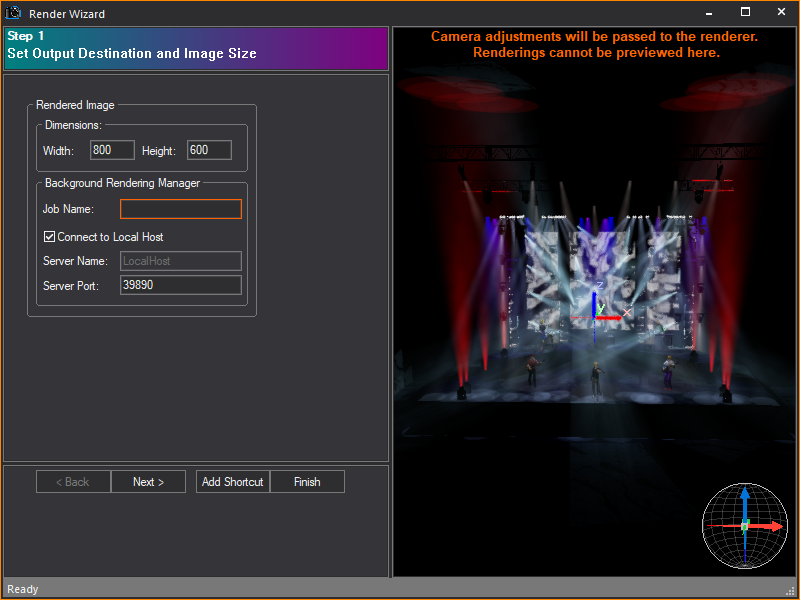Click the blue upward arrow on the orientation gizmo
800x600 pixels.
[745, 498]
